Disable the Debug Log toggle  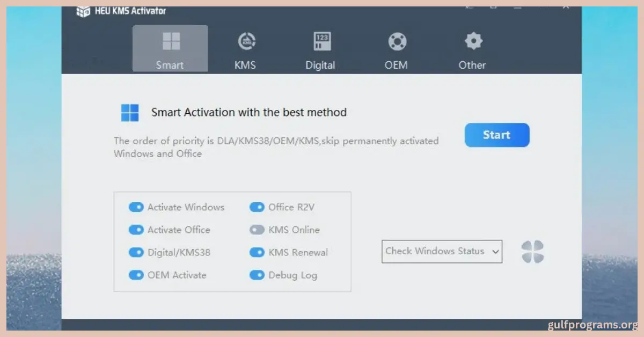pos(257,275)
